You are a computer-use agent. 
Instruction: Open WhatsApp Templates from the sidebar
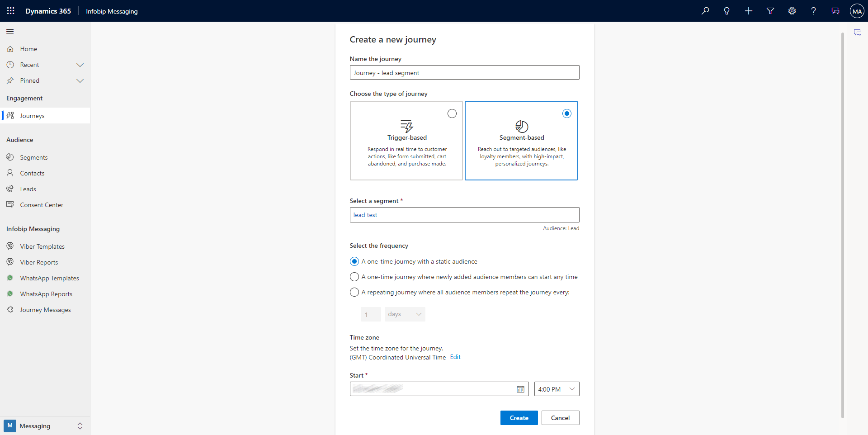coord(49,278)
